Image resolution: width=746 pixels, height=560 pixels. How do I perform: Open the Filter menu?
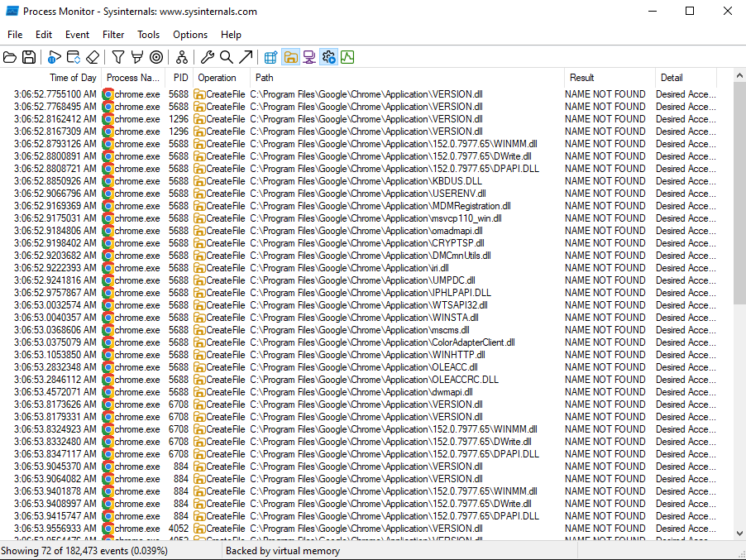pos(113,35)
